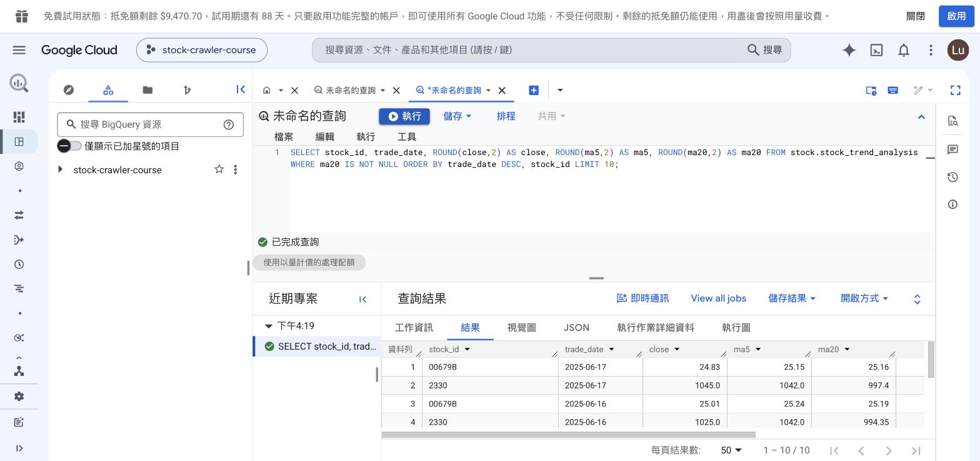The image size is (980, 461).
Task: Open query info icon on right rail
Action: click(x=952, y=205)
